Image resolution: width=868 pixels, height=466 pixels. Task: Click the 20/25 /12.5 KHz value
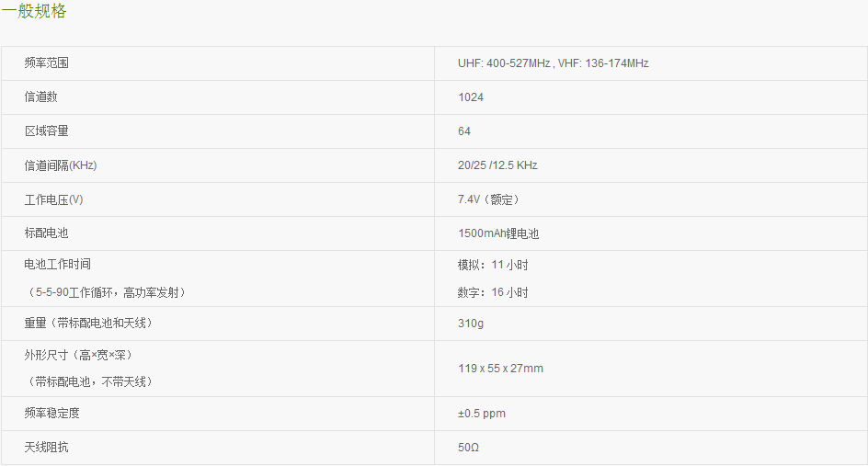click(497, 165)
